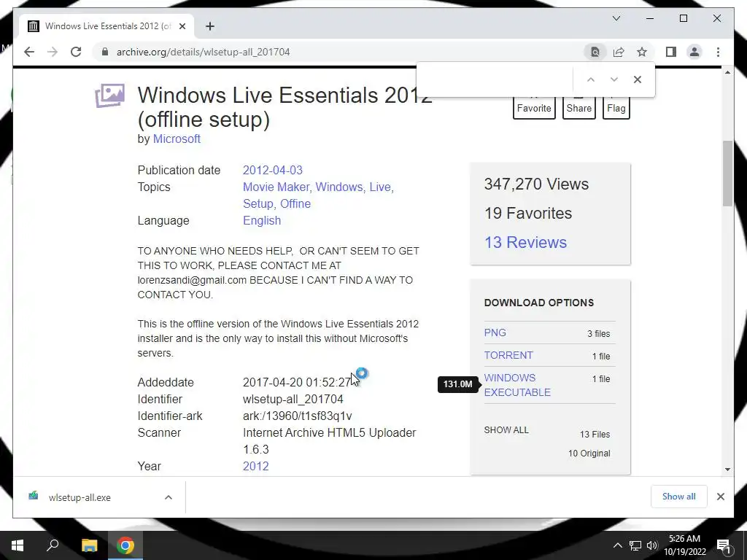
Task: Open File Explorer from taskbar
Action: 89,545
